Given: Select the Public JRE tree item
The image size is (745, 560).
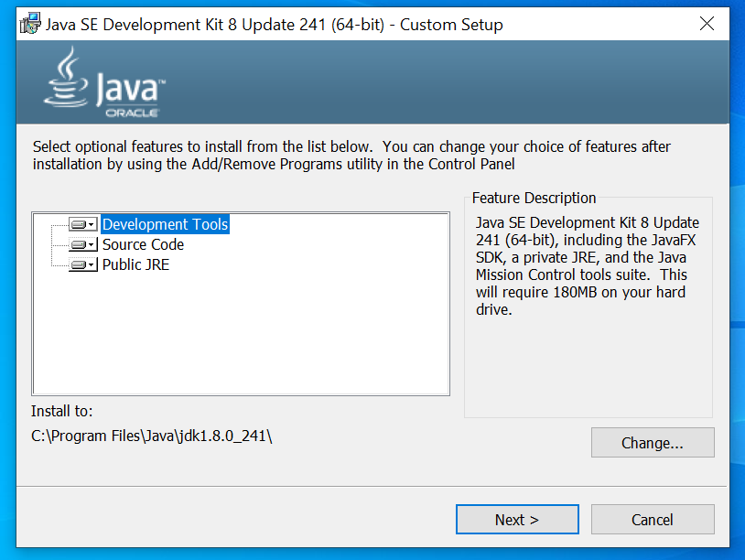Looking at the screenshot, I should [135, 264].
